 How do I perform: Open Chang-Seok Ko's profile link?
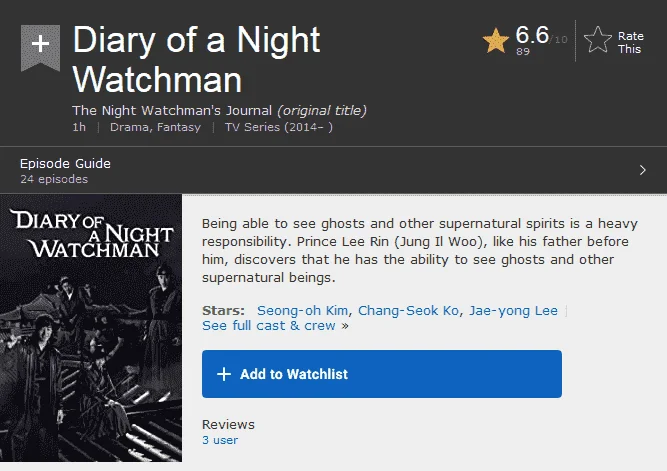(408, 311)
